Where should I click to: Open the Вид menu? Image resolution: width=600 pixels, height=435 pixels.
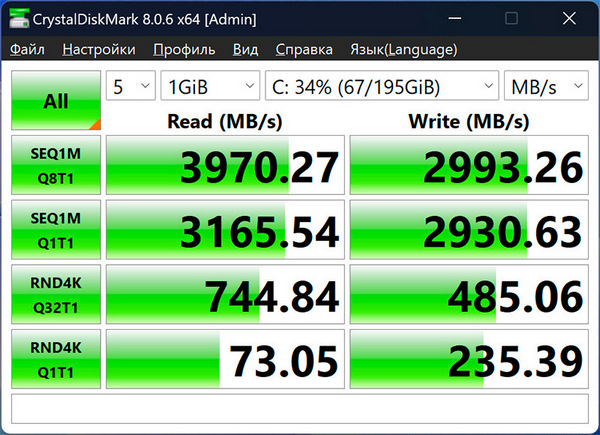click(245, 49)
